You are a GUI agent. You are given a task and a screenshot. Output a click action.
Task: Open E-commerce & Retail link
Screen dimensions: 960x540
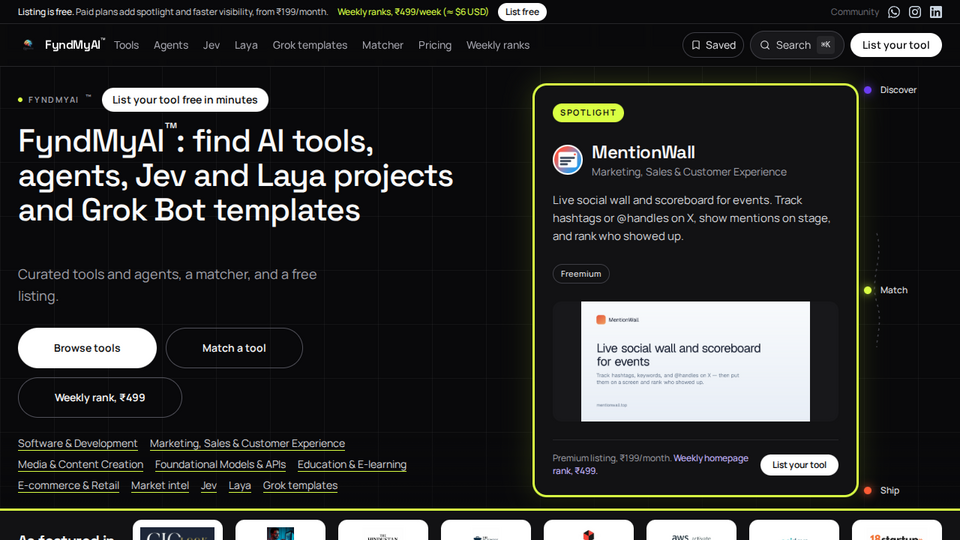pos(69,486)
